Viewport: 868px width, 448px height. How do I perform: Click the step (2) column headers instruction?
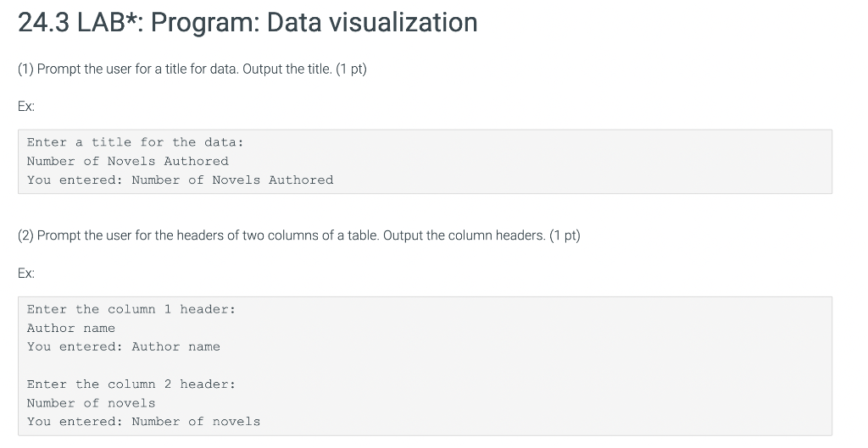(x=299, y=235)
